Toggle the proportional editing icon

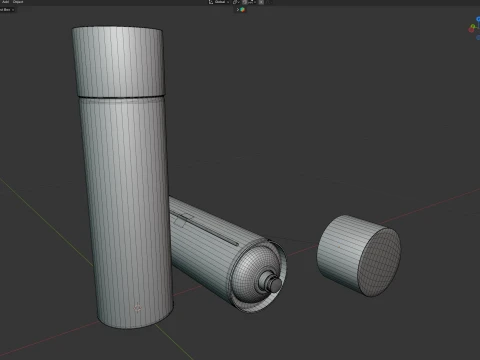click(261, 2)
